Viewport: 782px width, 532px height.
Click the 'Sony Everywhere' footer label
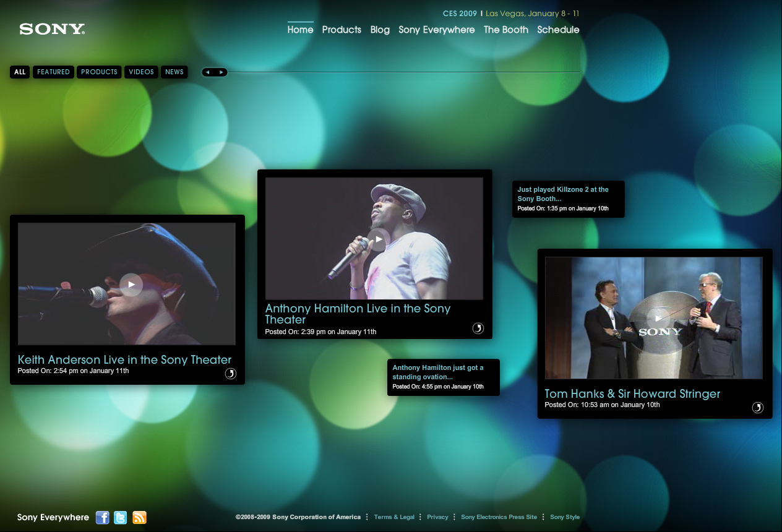click(53, 517)
